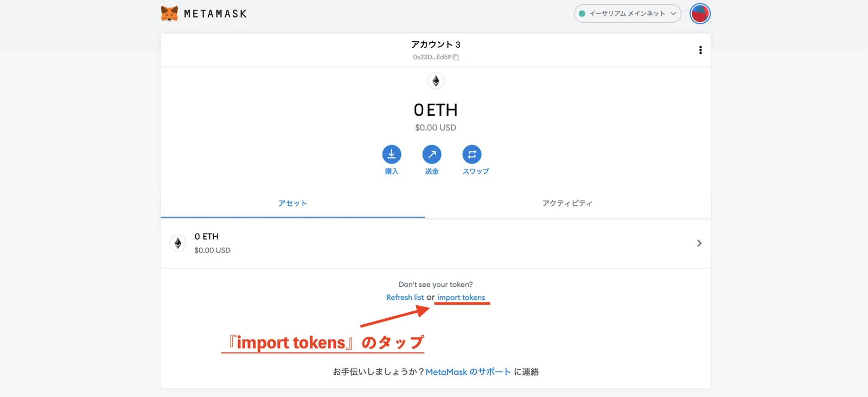Click the MetaMask fox logo
868x397 pixels.
click(x=169, y=14)
